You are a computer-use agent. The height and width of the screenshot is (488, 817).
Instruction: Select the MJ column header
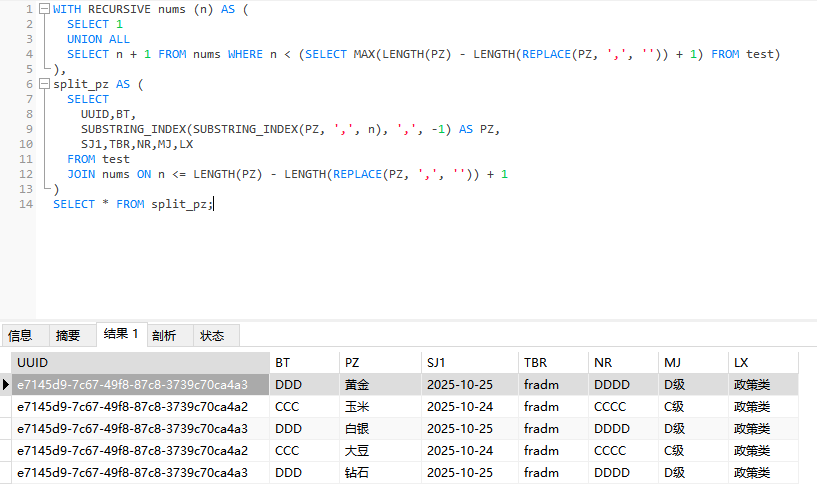pos(691,362)
